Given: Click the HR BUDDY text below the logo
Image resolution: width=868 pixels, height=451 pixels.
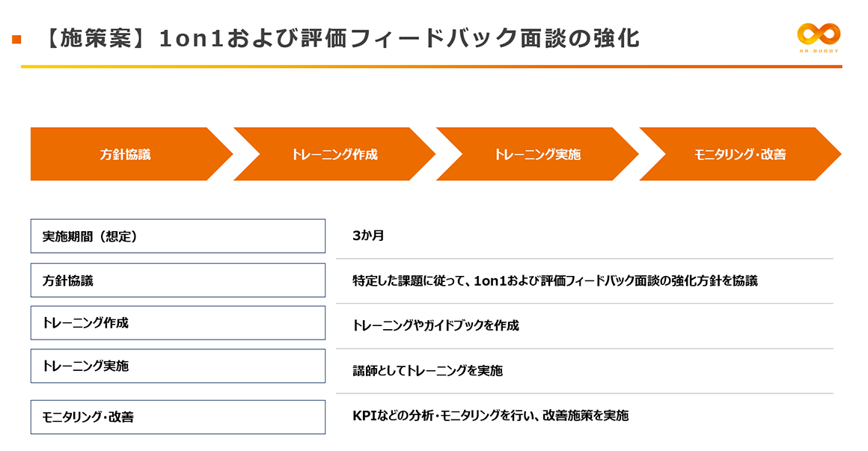Looking at the screenshot, I should pyautogui.click(x=819, y=51).
